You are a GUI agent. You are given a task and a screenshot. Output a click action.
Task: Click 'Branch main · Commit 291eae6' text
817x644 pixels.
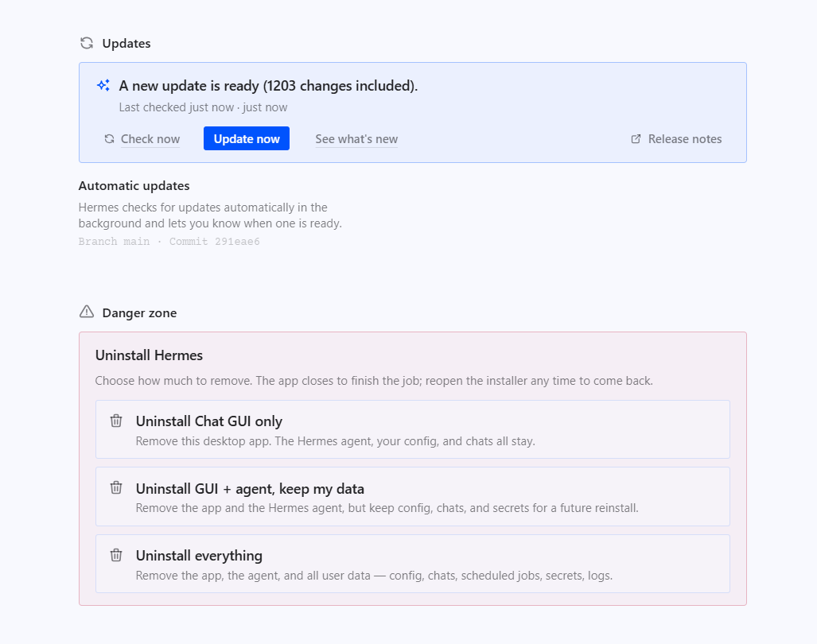(169, 242)
